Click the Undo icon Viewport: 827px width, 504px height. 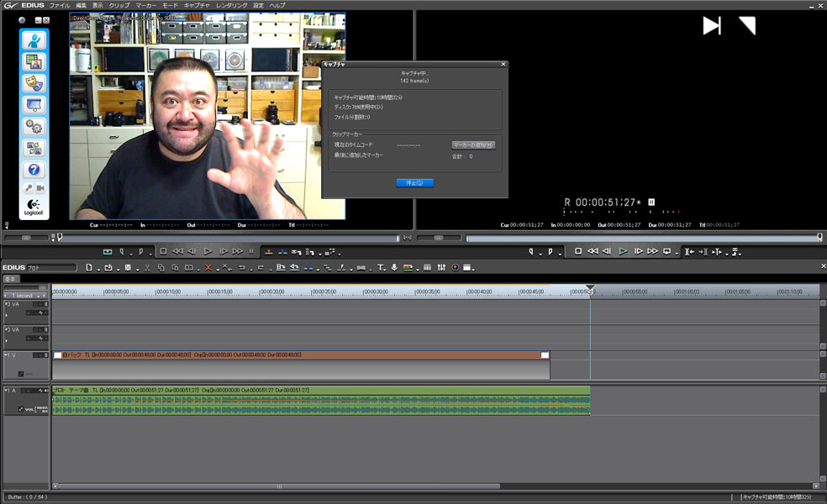point(242,268)
